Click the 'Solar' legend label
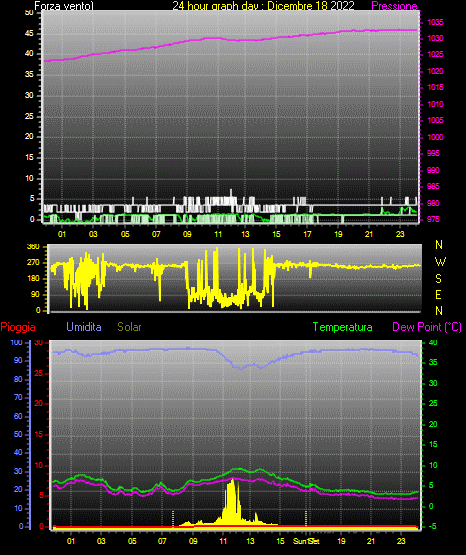This screenshot has width=466, height=555. pos(129,327)
